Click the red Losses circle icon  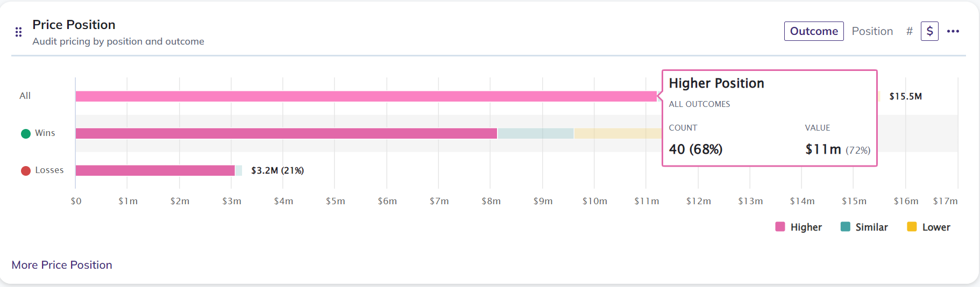coord(26,170)
